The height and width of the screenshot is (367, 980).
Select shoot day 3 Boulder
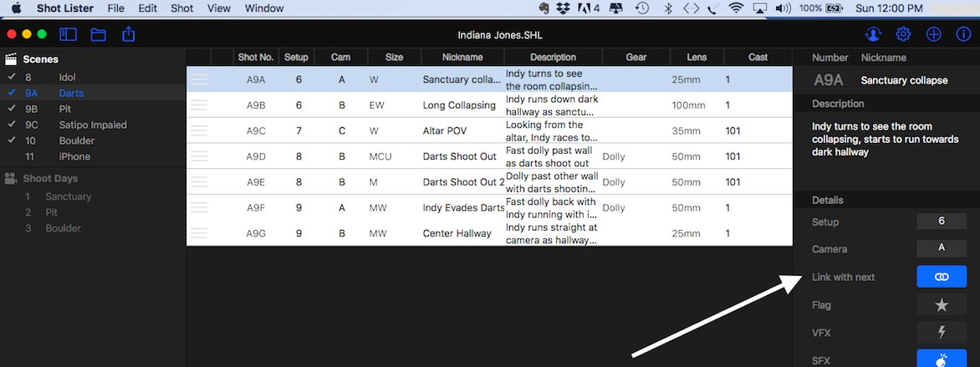tap(93, 228)
